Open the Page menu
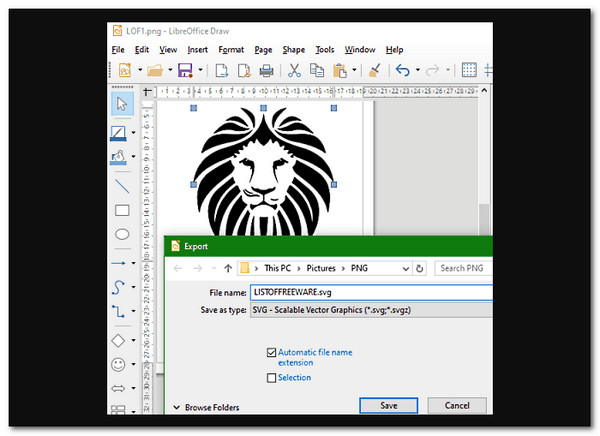The height and width of the screenshot is (436, 600). pos(263,50)
